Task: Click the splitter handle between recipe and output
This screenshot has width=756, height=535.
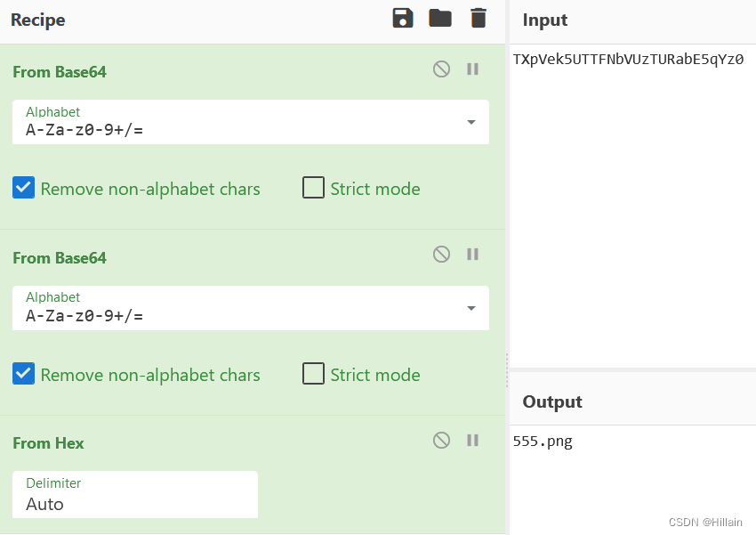Action: (x=507, y=370)
